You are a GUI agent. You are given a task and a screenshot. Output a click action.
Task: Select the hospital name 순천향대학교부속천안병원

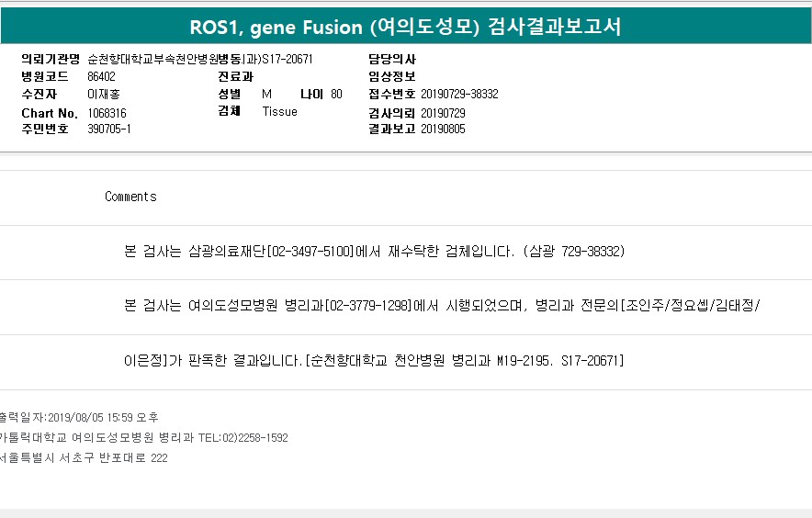point(155,59)
